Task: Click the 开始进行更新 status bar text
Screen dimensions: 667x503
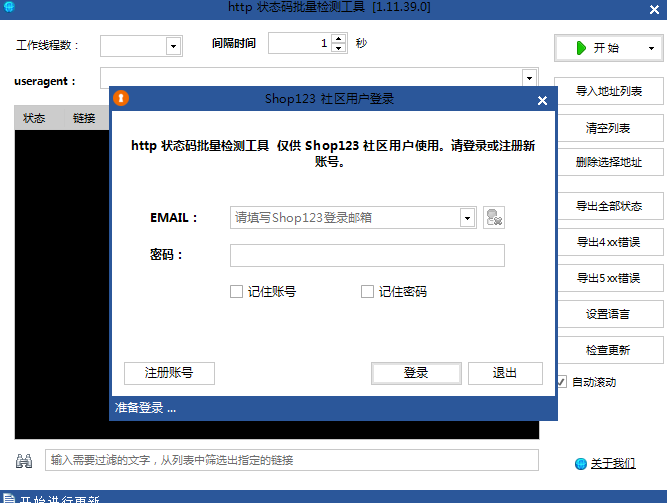Action: tap(60, 499)
